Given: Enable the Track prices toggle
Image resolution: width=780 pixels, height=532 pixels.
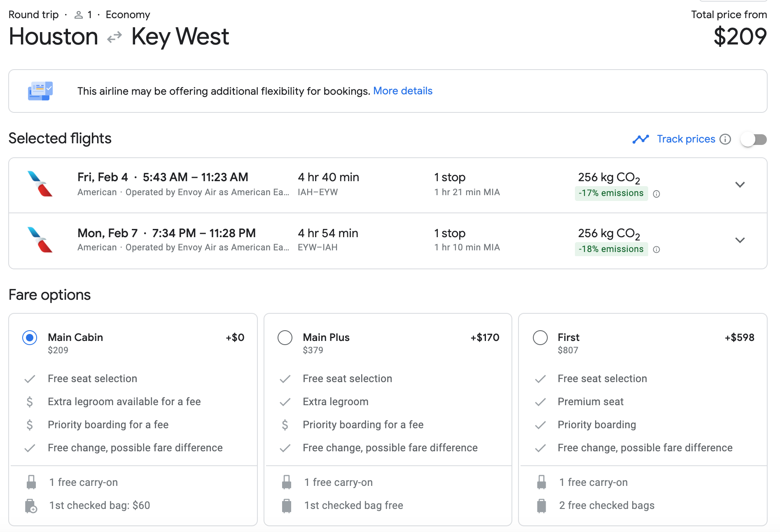Looking at the screenshot, I should tap(753, 140).
